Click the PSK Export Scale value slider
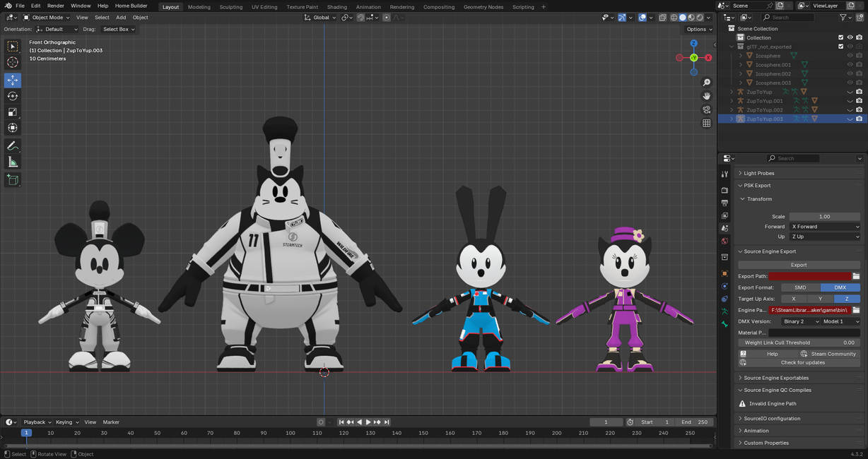This screenshot has width=868, height=459. click(x=825, y=217)
